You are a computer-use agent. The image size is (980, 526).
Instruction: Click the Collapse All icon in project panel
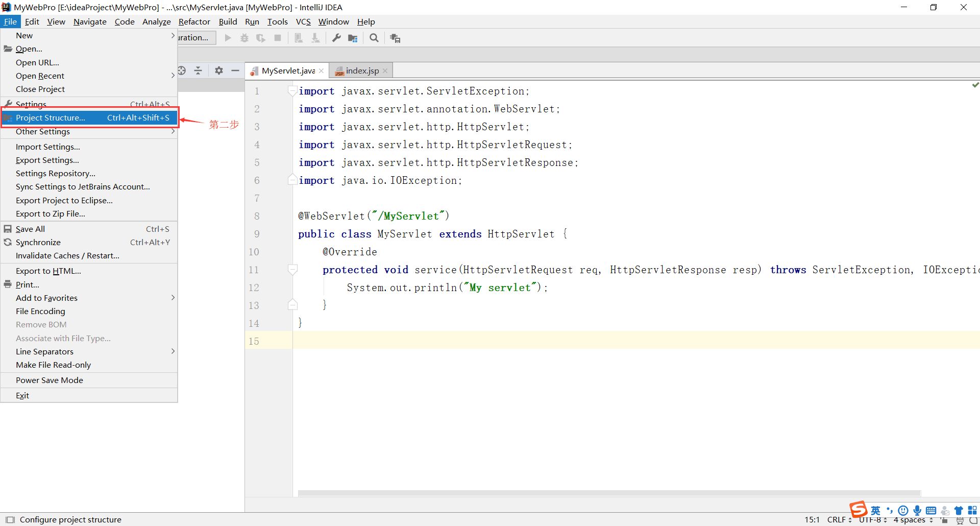coord(198,70)
